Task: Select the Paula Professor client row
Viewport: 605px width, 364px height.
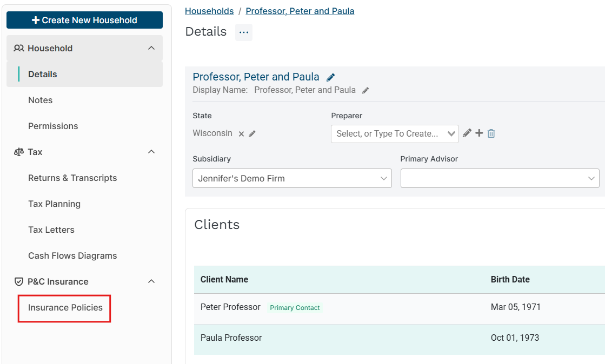Action: click(231, 338)
